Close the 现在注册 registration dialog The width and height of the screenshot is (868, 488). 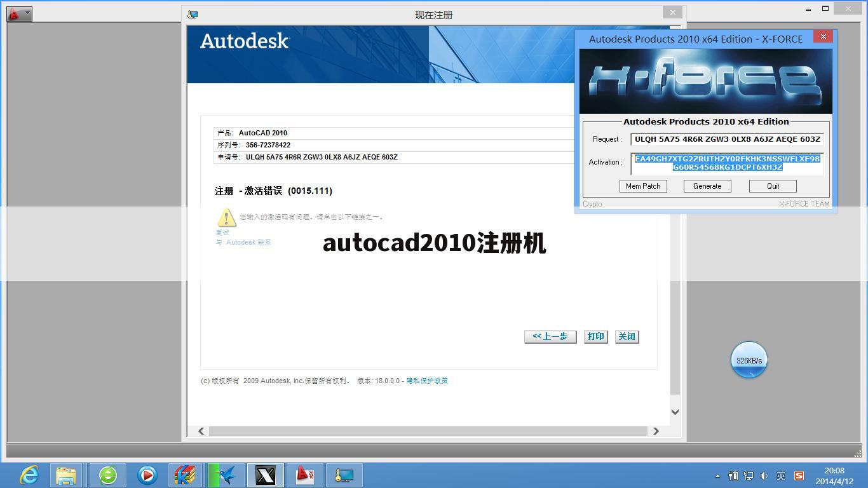point(672,12)
